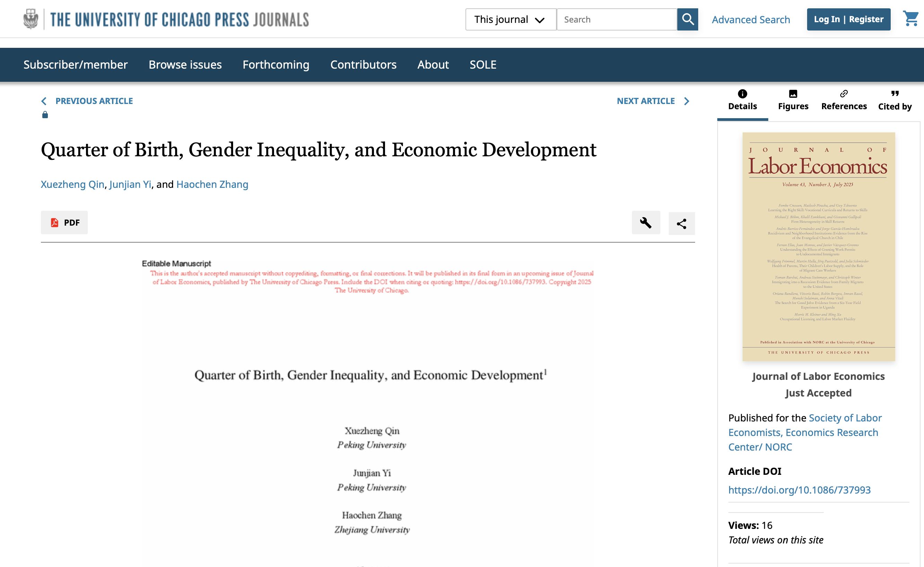Open the wrench tools icon
The width and height of the screenshot is (924, 567).
coord(646,223)
